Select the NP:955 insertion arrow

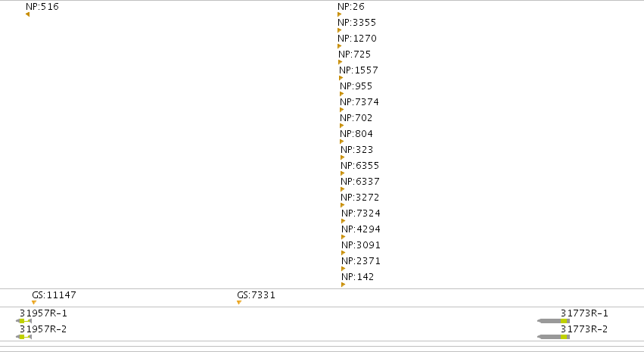coord(342,94)
